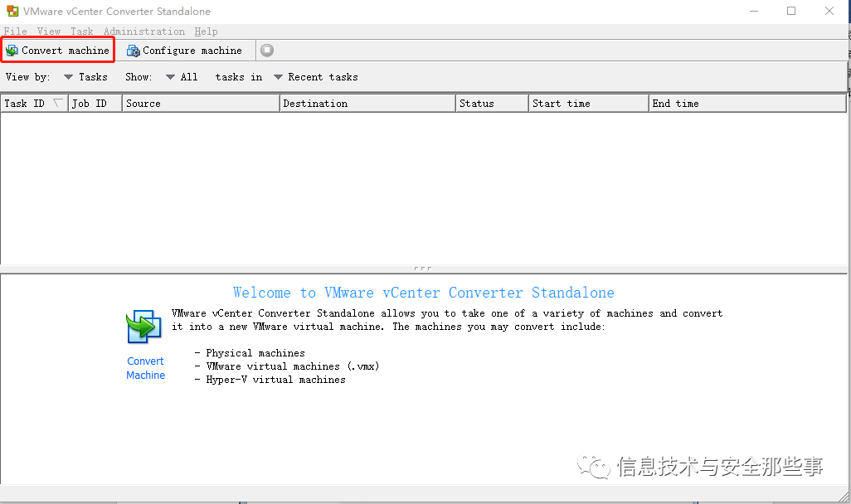Open the Help menu
Screen dimensions: 851x504
pos(207,31)
